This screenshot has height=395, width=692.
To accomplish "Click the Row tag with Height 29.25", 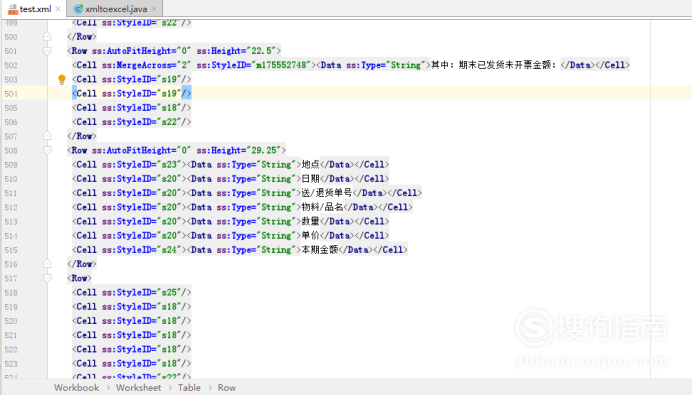I will 177,150.
